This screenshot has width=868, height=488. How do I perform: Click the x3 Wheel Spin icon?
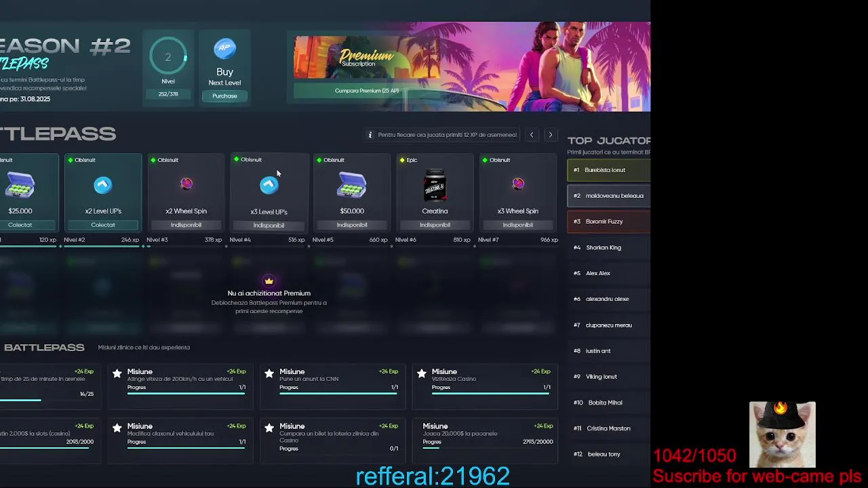pyautogui.click(x=518, y=184)
